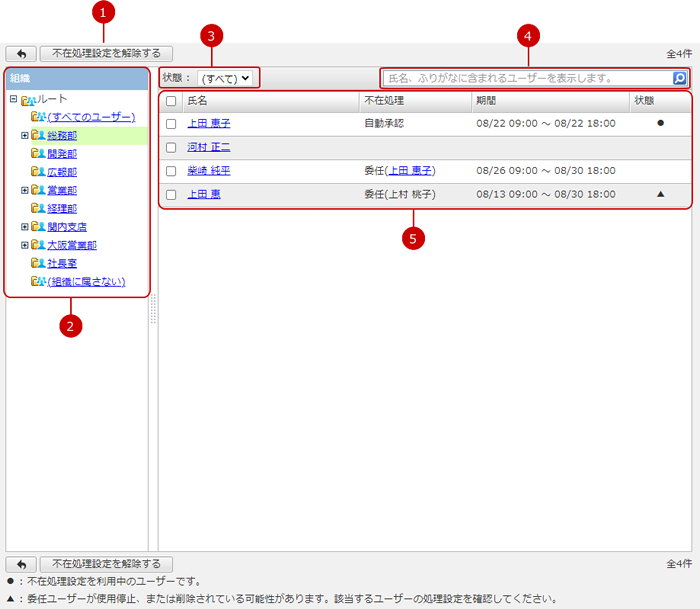Collapse the ルート tree node
This screenshot has height=609, width=700.
pyautogui.click(x=13, y=99)
